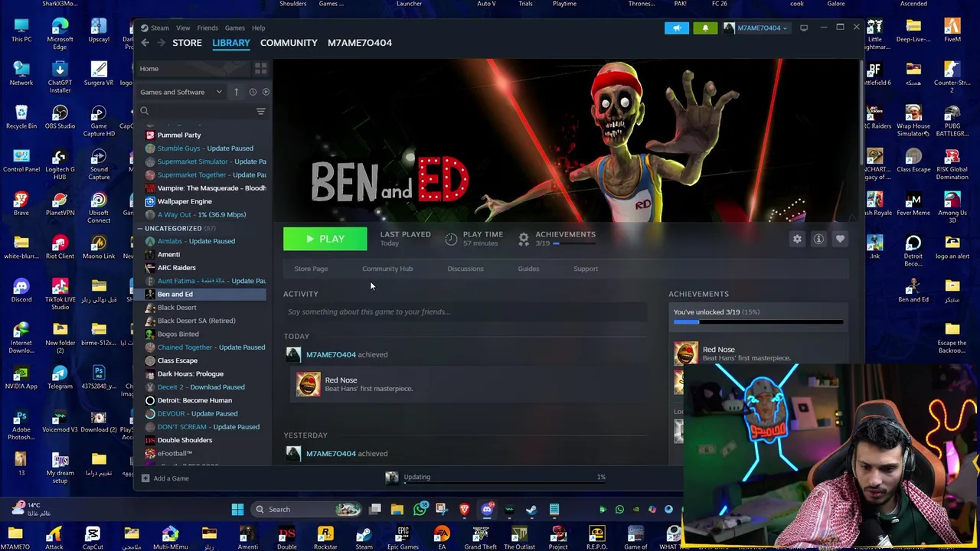Focus the Windows taskbar Search box
The image size is (980, 551).
coord(307,510)
